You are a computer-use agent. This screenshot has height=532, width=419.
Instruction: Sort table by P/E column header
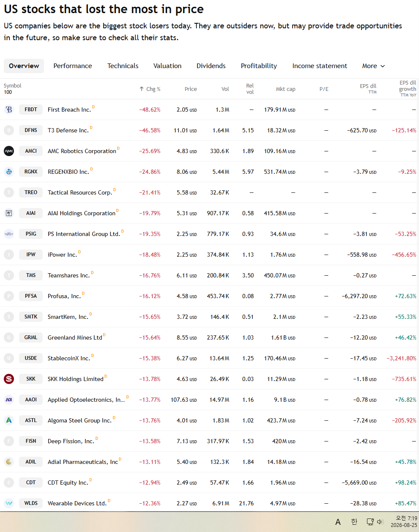324,89
